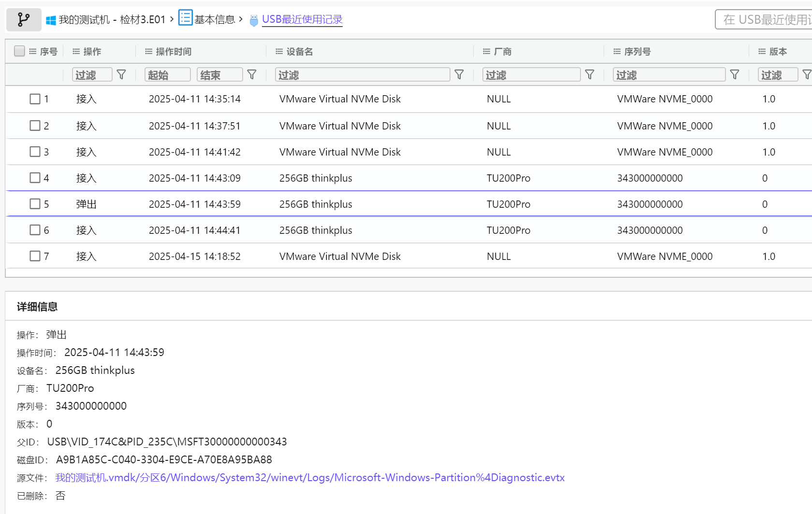Click the 操作 filter input field
Image resolution: width=812 pixels, height=514 pixels.
[x=92, y=74]
